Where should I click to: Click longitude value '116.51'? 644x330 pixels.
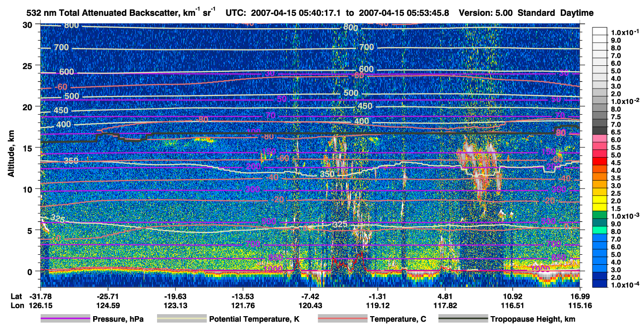pyautogui.click(x=512, y=305)
